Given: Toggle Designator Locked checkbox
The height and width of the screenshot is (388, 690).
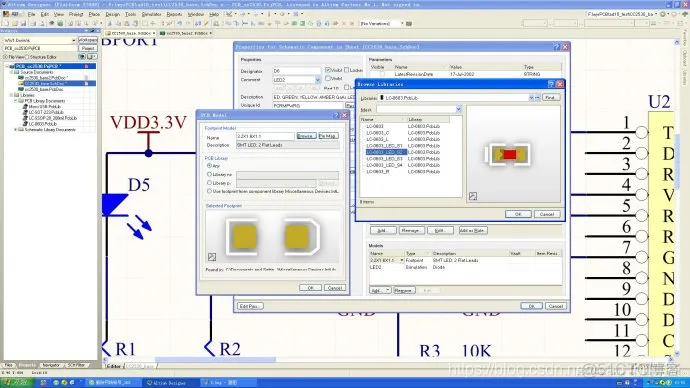Looking at the screenshot, I should point(347,70).
